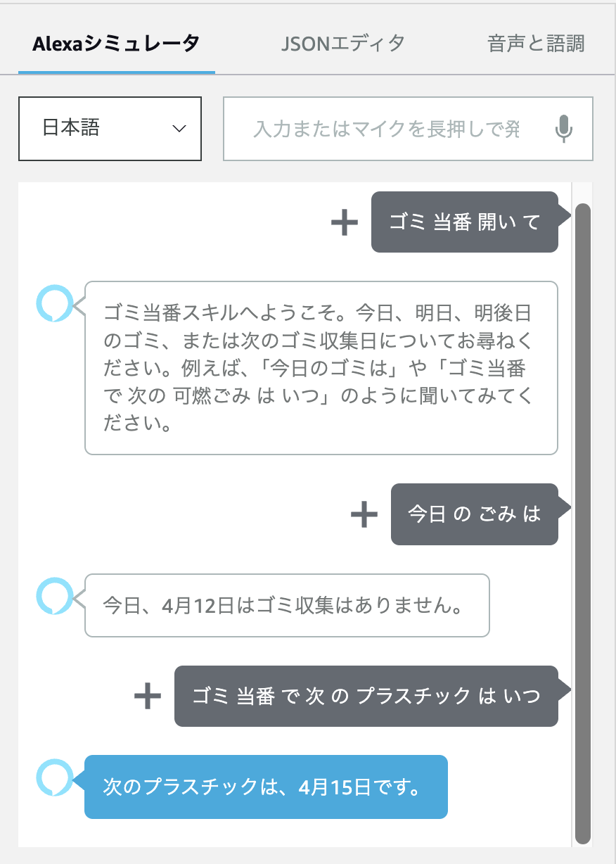Click the ゴミ当番スキルへようこそ welcome response bubble
The width and height of the screenshot is (616, 864).
(x=321, y=368)
